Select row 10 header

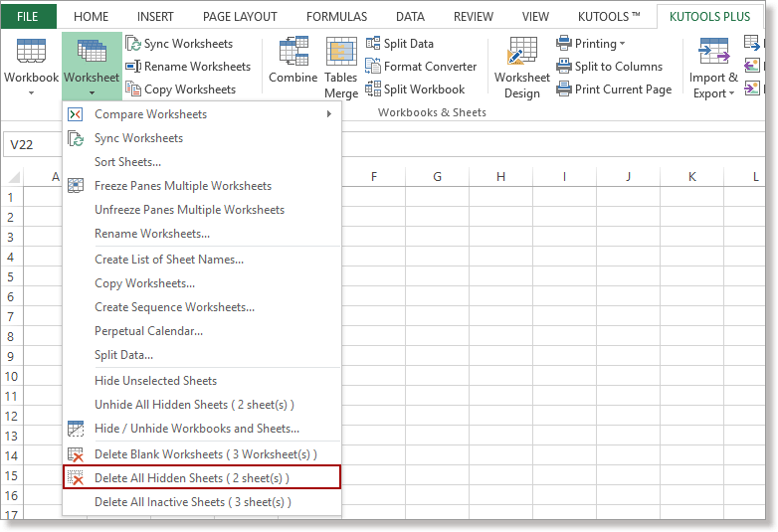pos(11,377)
